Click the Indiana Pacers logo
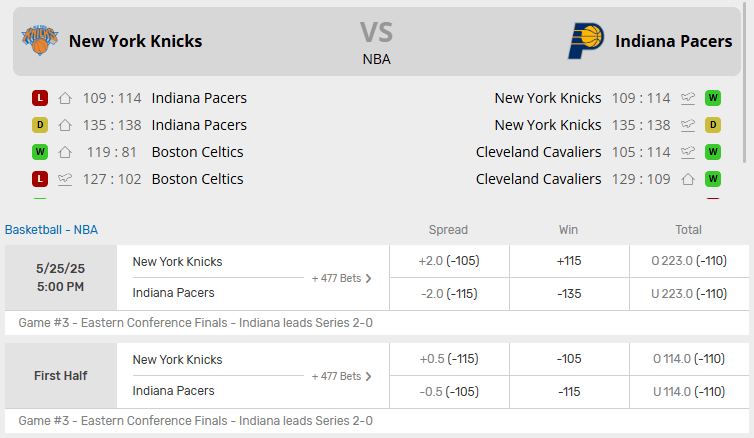 pyautogui.click(x=586, y=41)
